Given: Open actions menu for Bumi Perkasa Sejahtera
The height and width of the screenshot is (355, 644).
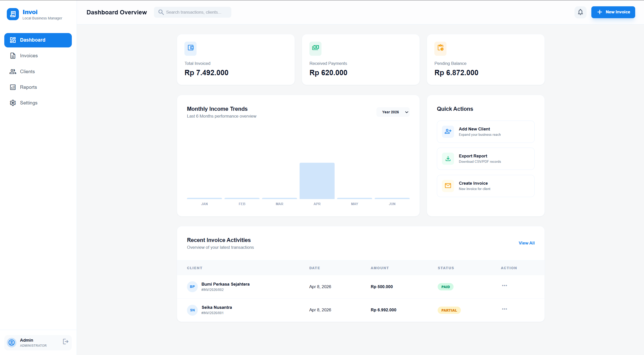Looking at the screenshot, I should click(504, 285).
